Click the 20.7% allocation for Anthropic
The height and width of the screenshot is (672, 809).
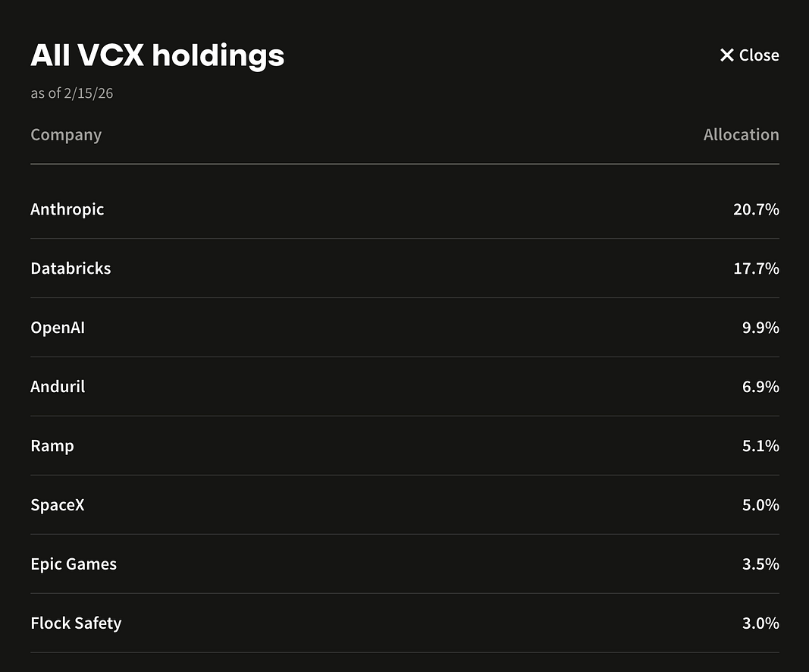(x=757, y=209)
